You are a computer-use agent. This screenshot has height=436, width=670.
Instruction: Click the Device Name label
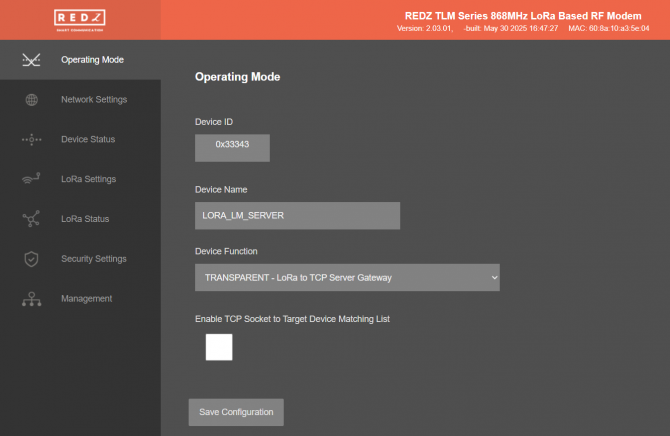(x=221, y=189)
